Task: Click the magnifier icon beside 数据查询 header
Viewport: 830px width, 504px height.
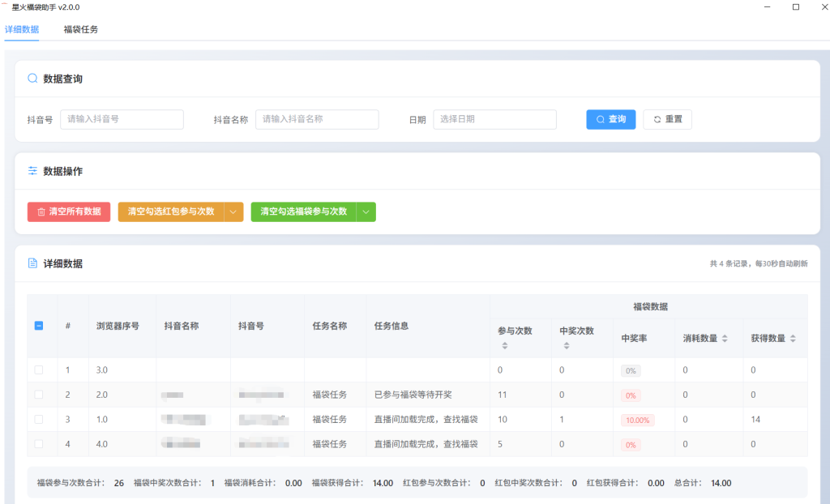Action: pos(31,78)
